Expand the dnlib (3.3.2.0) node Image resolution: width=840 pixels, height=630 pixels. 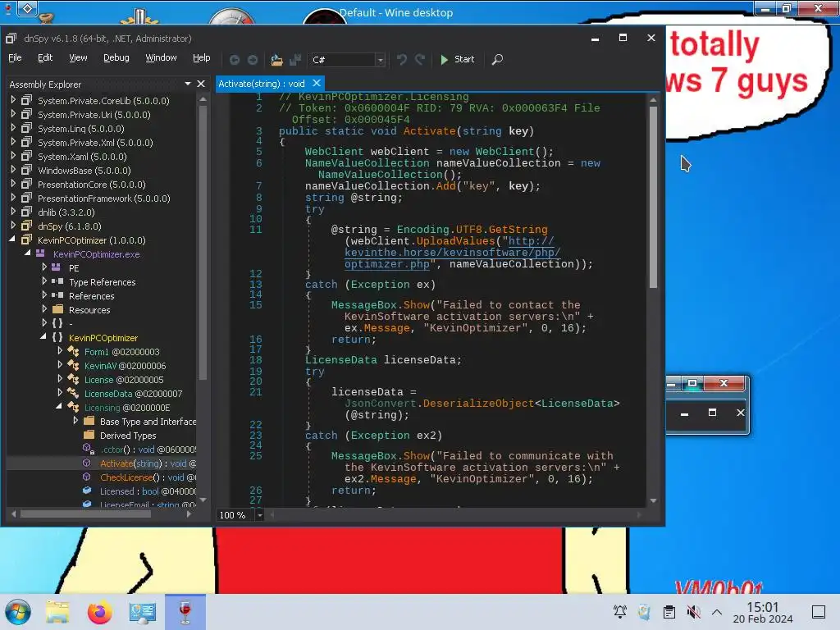click(13, 212)
